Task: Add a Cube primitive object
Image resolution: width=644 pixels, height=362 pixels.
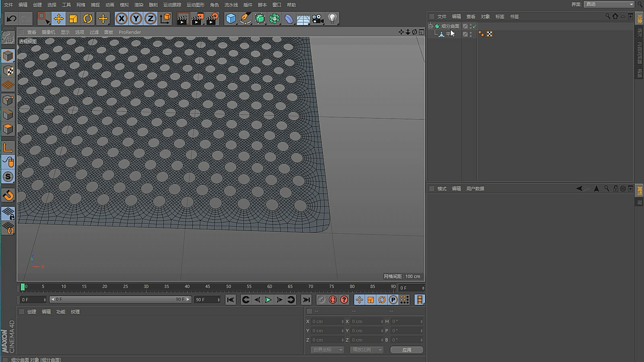Action: pos(231,19)
